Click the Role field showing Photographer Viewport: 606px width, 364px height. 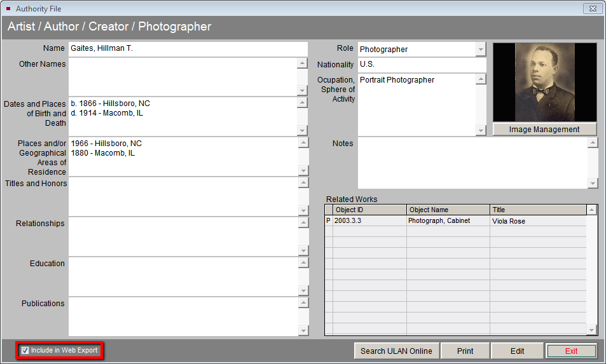417,50
